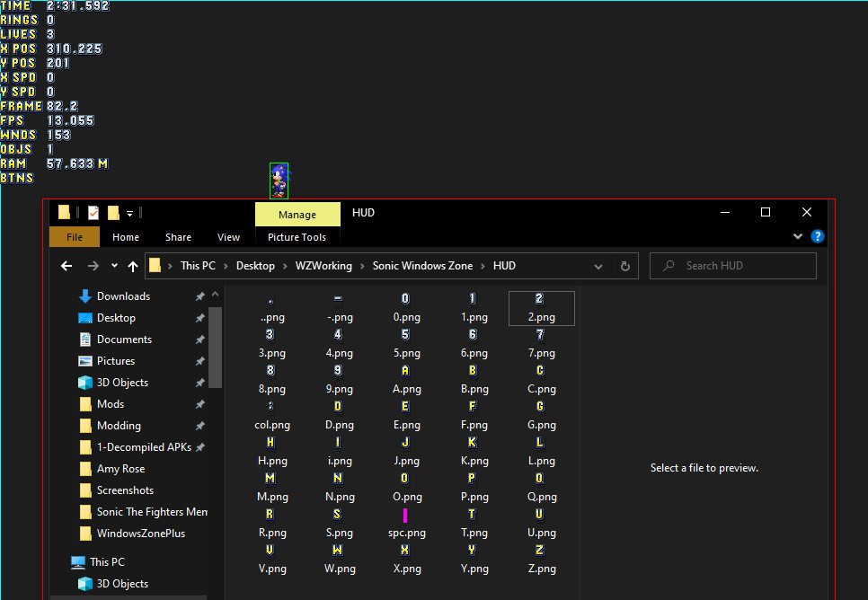This screenshot has width=868, height=600.
Task: Navigate up one folder level
Action: tap(133, 266)
